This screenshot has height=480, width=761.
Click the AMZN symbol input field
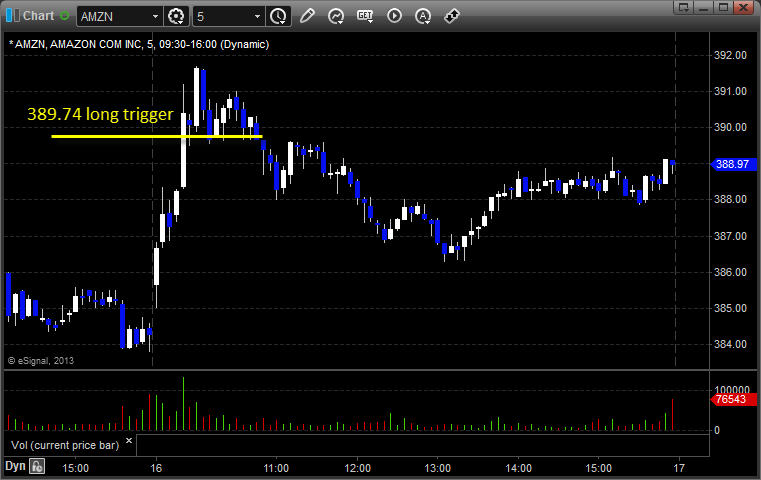pyautogui.click(x=113, y=17)
